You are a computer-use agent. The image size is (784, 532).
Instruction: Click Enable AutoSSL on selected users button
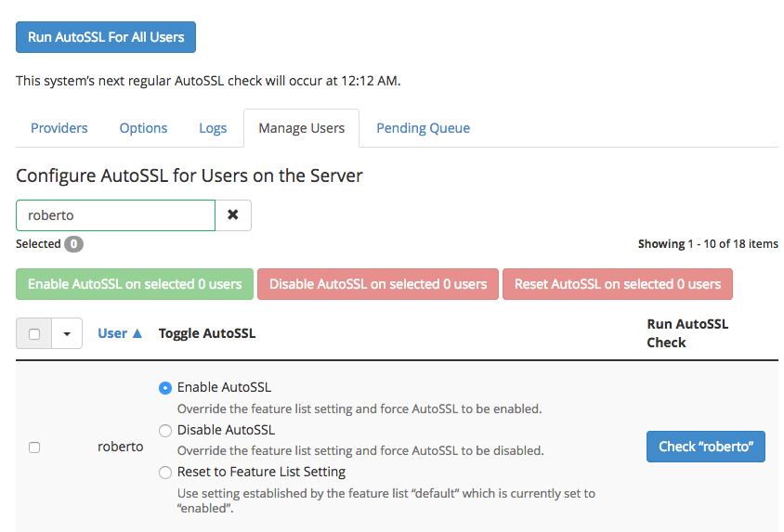(135, 284)
